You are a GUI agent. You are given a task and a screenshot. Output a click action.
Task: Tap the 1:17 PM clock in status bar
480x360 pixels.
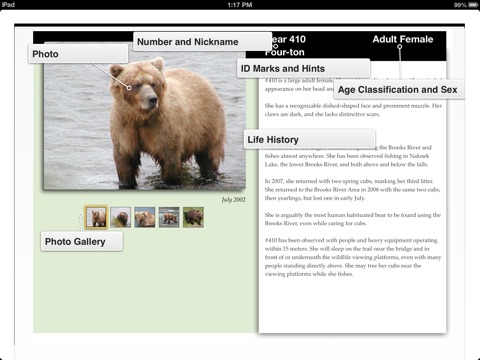coord(240,5)
